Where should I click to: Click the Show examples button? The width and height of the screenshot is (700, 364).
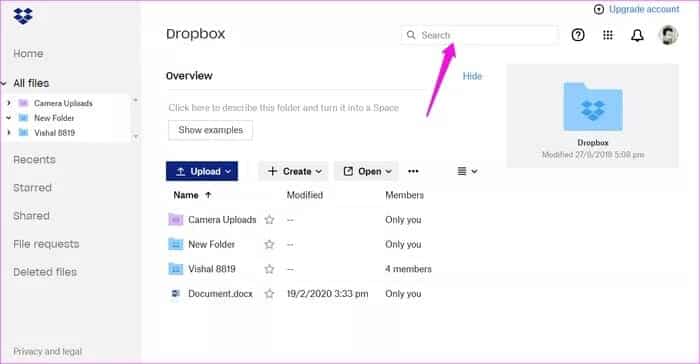(210, 130)
